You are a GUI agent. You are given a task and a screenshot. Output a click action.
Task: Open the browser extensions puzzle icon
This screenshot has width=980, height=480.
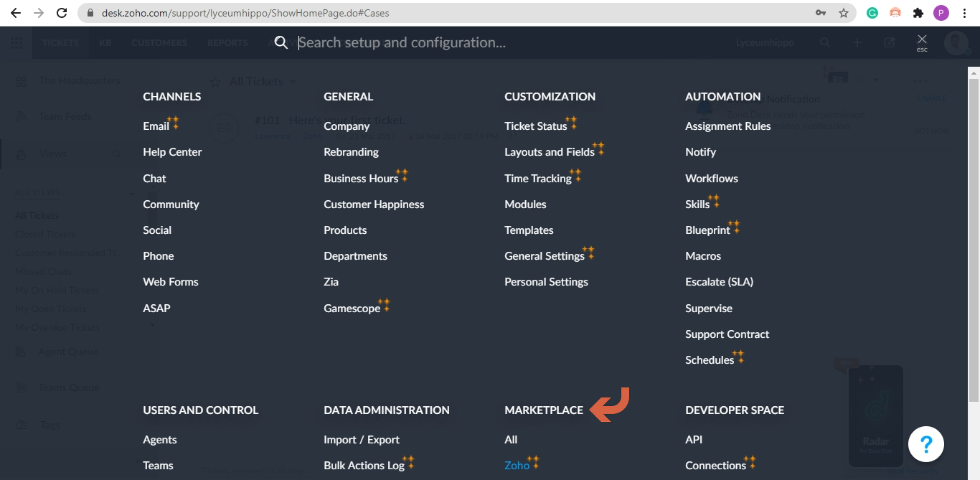[x=918, y=13]
